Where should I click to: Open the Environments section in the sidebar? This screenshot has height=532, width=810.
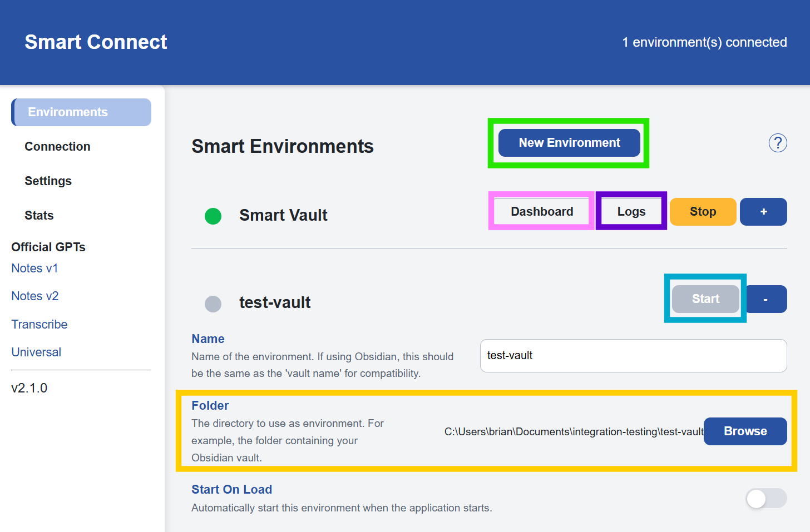[x=67, y=112]
